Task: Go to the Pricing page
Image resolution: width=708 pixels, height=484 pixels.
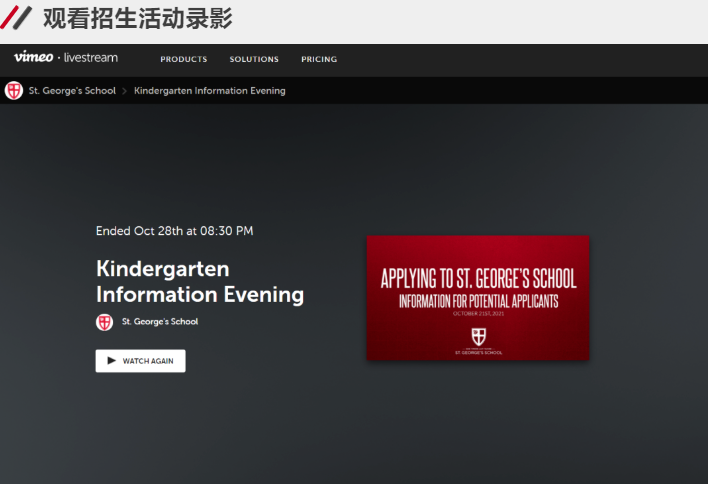Action: [319, 59]
